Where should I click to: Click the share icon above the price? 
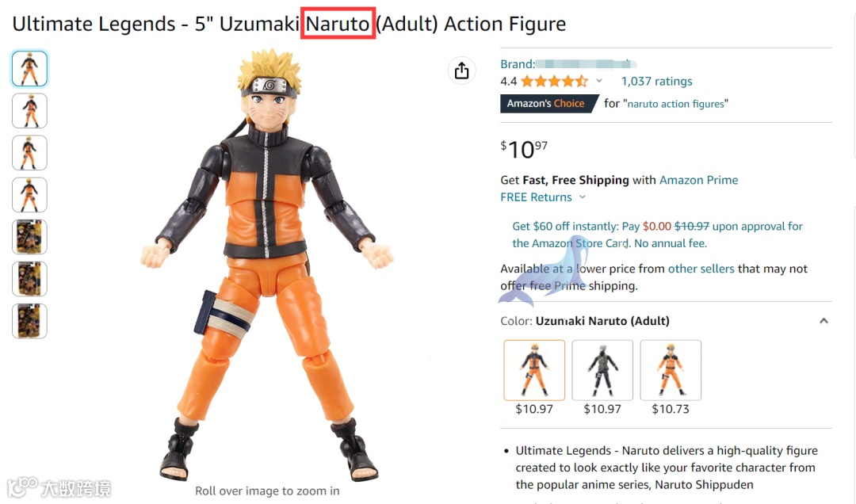tap(462, 71)
